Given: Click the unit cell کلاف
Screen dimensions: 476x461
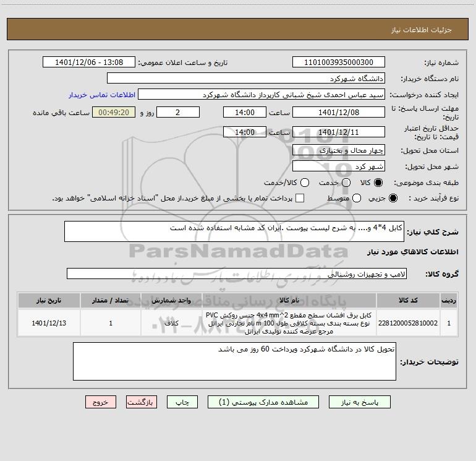Looking at the screenshot, I should coord(171,323).
